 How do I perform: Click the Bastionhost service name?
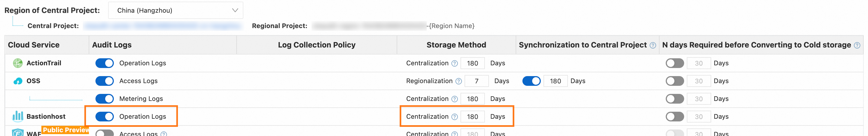(46, 117)
